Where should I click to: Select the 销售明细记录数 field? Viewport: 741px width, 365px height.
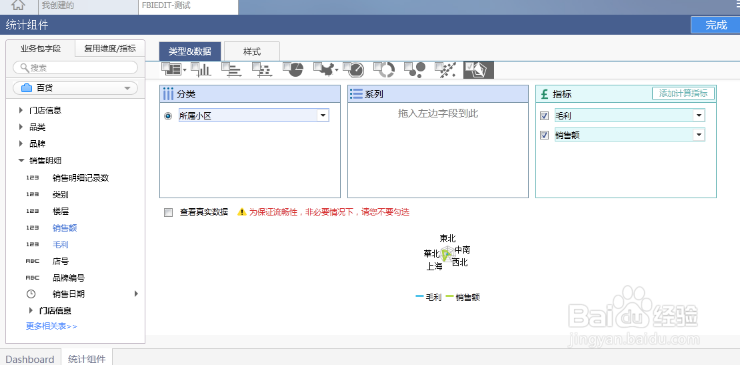click(x=81, y=178)
